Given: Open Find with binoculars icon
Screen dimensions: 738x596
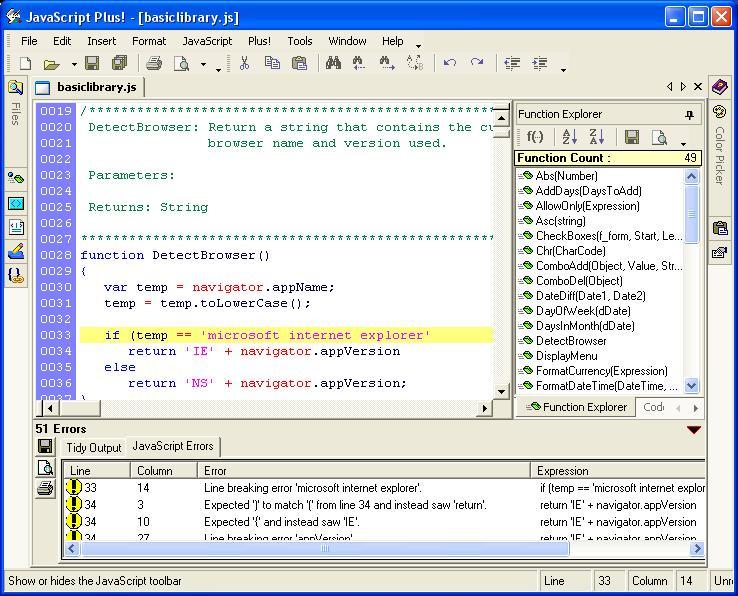Looking at the screenshot, I should coord(333,63).
